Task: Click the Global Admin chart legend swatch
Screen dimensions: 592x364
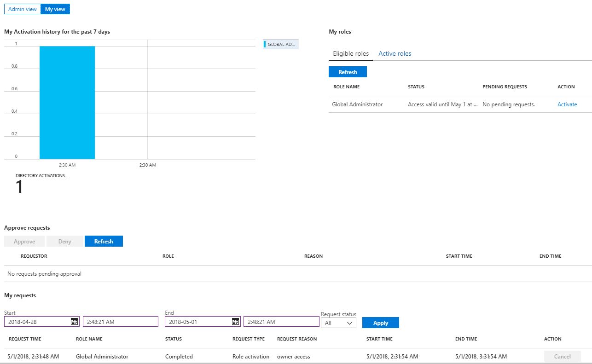Action: click(265, 45)
